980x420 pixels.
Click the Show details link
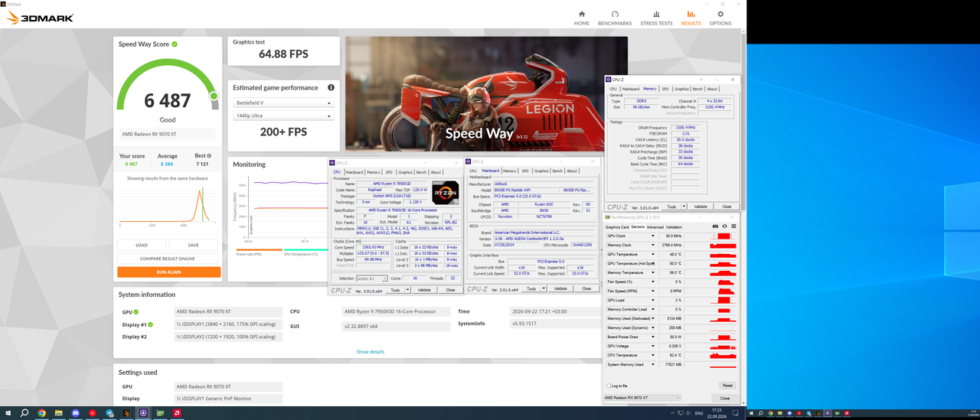[x=371, y=351]
